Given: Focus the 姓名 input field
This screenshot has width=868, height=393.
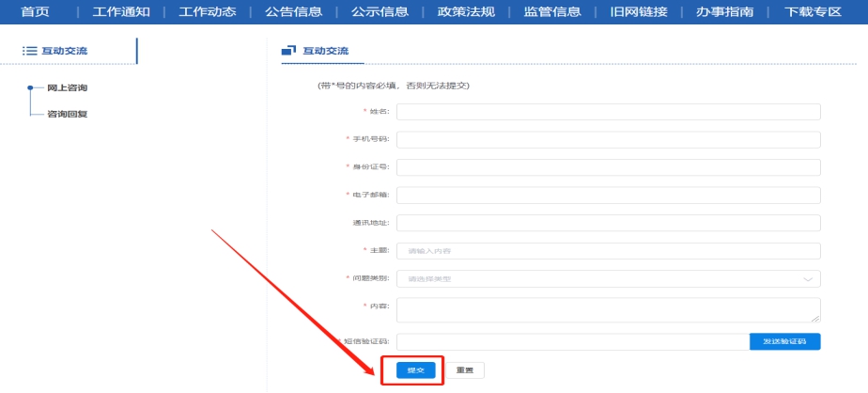Looking at the screenshot, I should click(608, 112).
